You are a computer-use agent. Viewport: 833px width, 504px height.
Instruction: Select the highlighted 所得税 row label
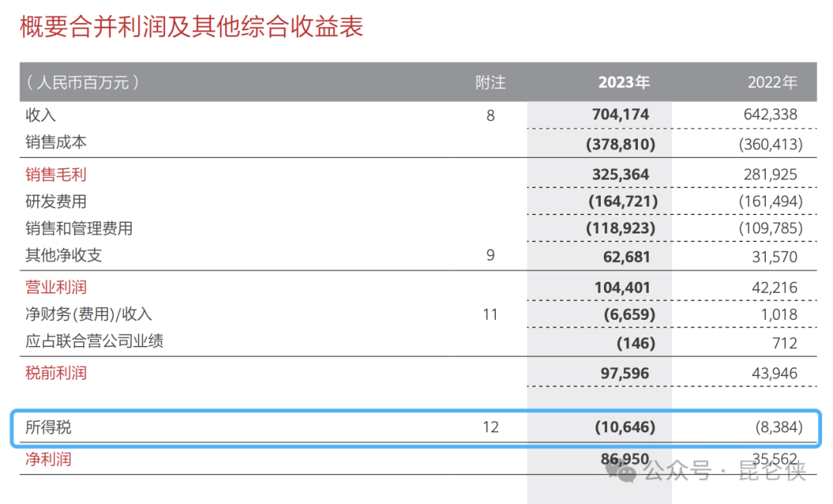point(49,427)
